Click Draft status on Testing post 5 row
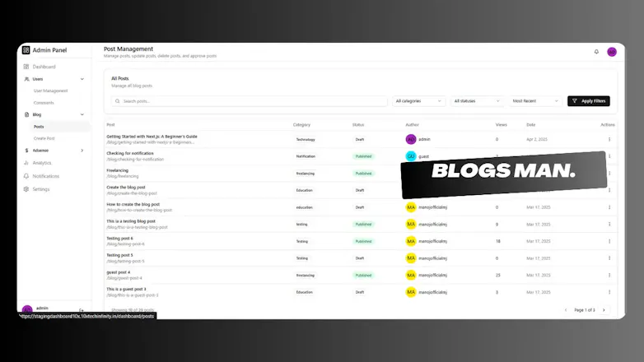Viewport: 644px width, 362px height. pos(360,258)
